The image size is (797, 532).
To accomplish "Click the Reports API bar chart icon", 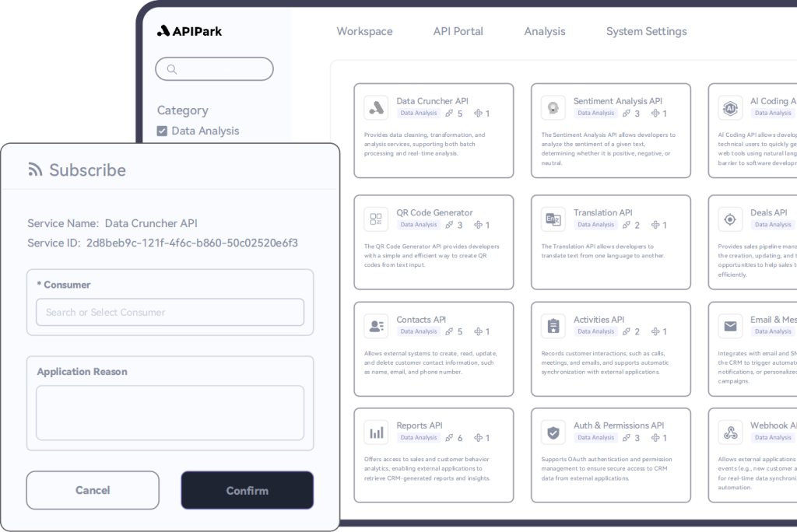I will (377, 432).
